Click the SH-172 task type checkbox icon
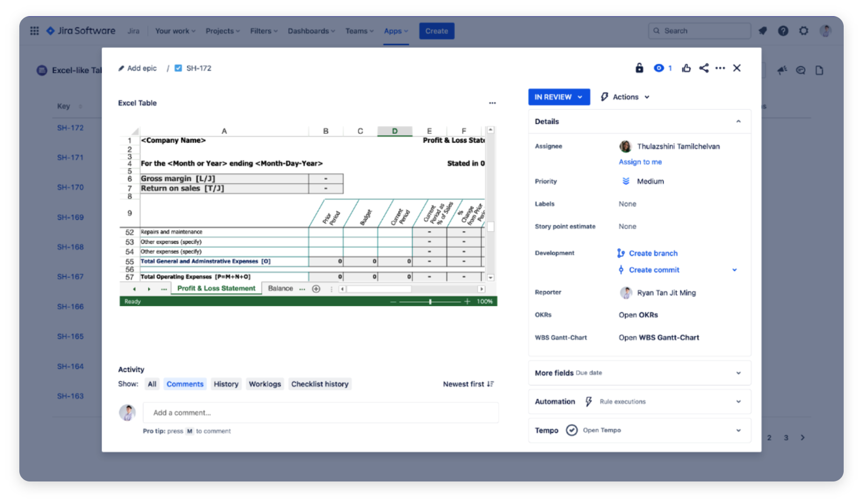Viewport: 863px width, 504px height. click(178, 68)
